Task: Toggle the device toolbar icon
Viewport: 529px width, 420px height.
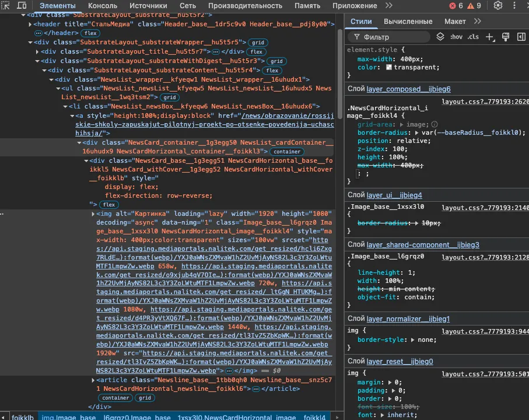Action: 22,5
